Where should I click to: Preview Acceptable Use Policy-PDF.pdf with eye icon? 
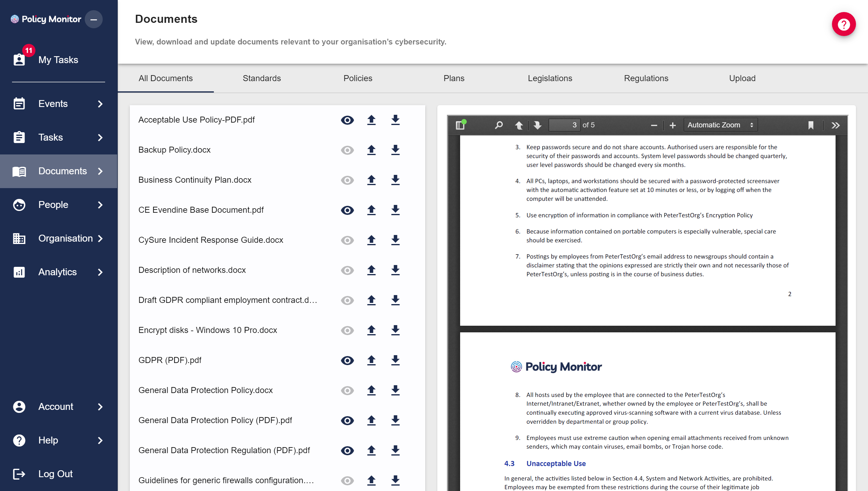347,120
